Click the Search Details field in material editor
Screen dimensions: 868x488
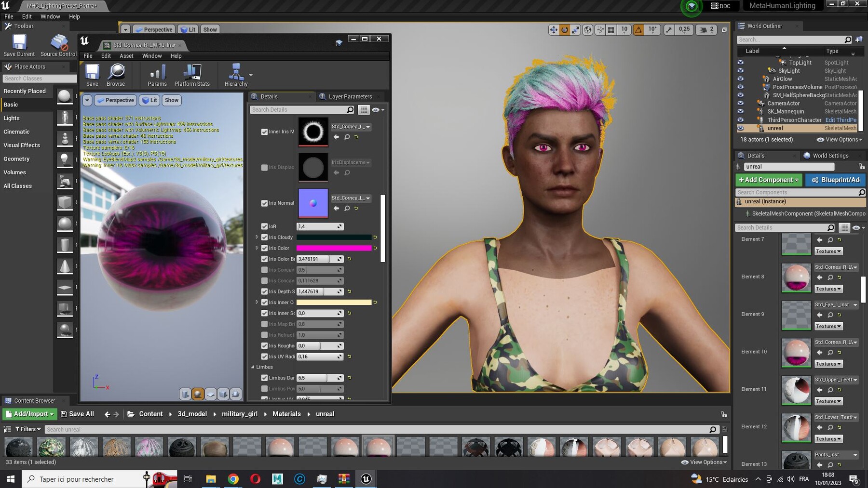point(302,110)
